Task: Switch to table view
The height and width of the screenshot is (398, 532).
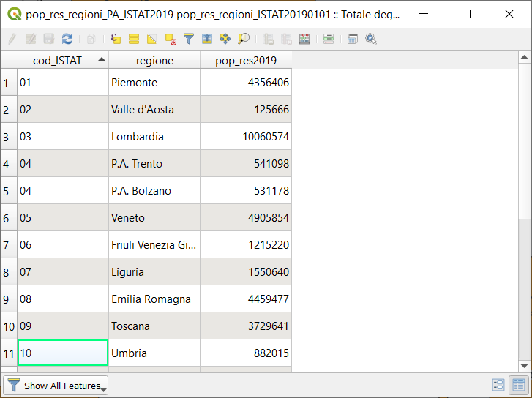Action: pyautogui.click(x=518, y=385)
